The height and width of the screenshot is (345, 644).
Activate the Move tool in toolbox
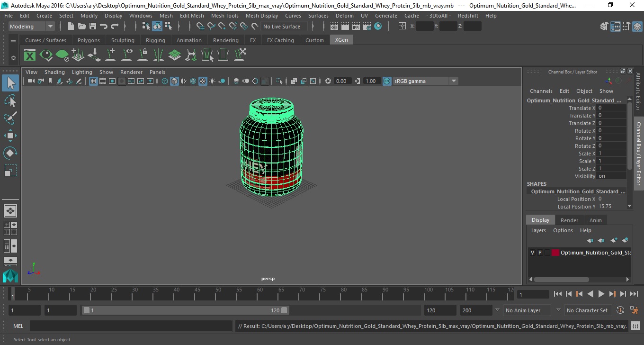[x=10, y=136]
